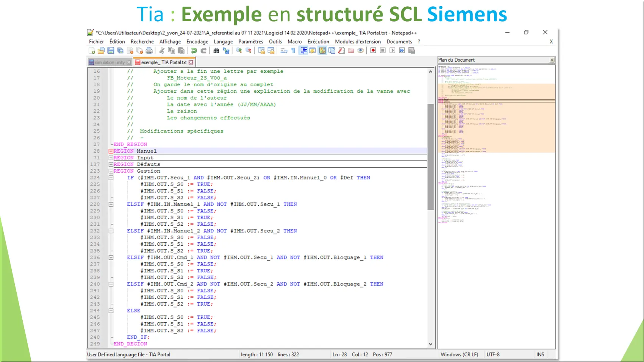Click the highlighted area in the document map
The image size is (644, 362).
tap(497, 118)
